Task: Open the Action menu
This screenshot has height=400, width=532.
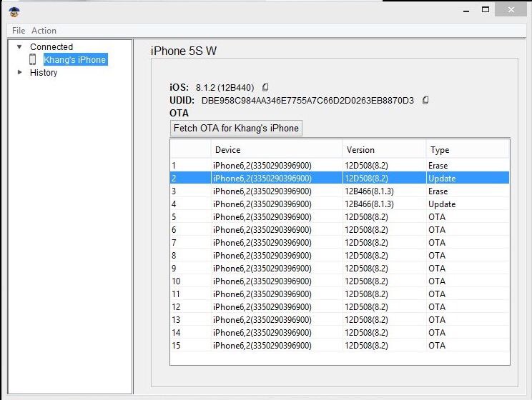Action: pos(44,31)
